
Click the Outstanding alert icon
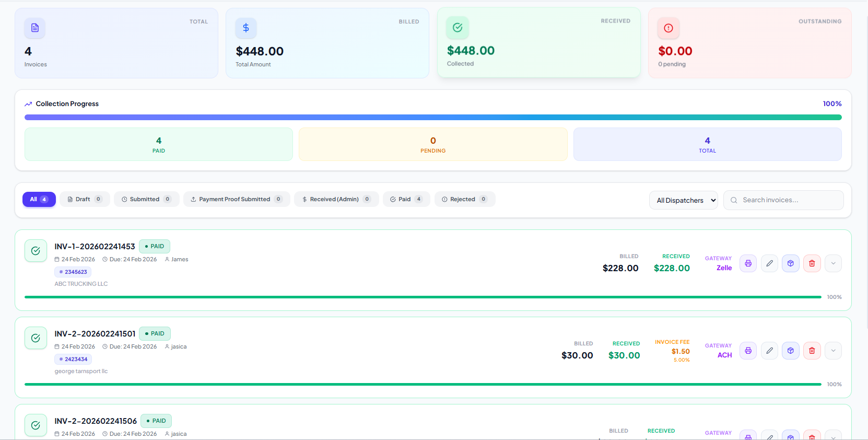(668, 28)
